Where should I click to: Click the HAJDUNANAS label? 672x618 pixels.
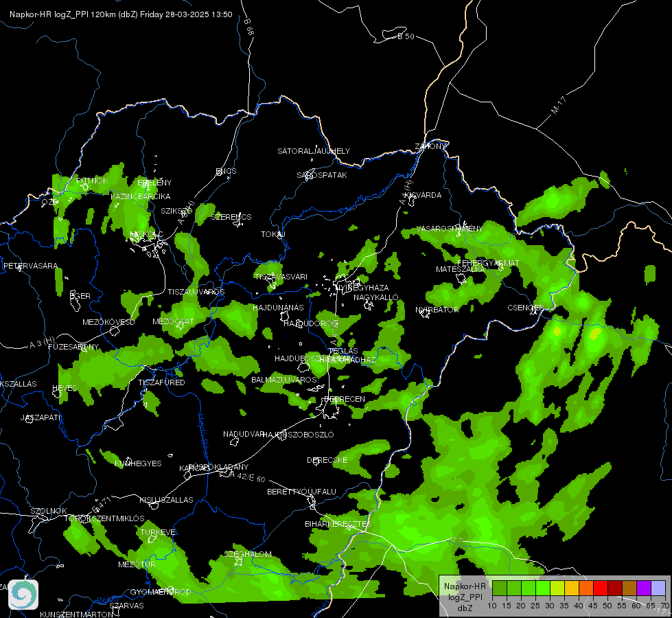(x=278, y=308)
